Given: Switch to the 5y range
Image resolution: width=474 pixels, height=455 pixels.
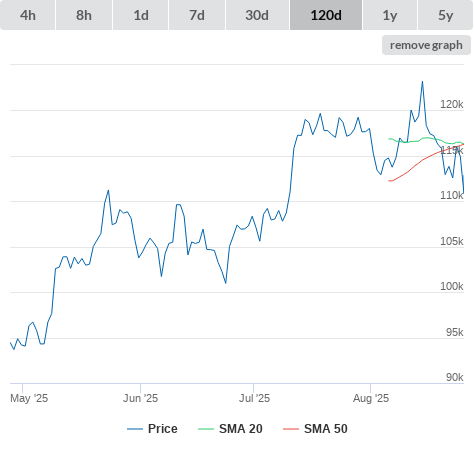Looking at the screenshot, I should click(445, 15).
